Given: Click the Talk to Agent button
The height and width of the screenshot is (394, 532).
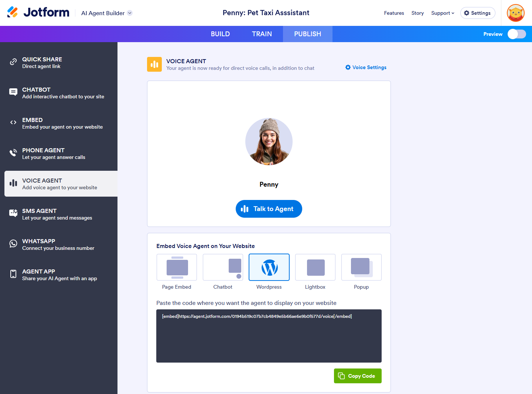Looking at the screenshot, I should [x=269, y=209].
